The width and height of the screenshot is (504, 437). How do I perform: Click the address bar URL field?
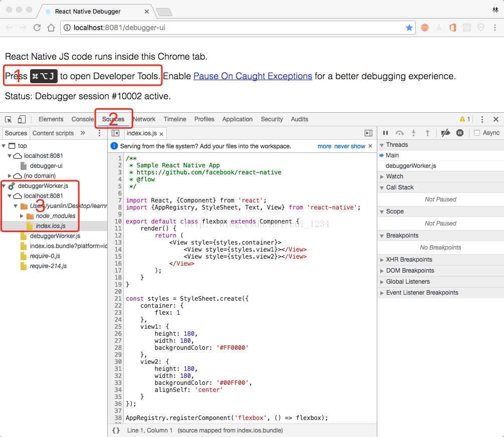pyautogui.click(x=238, y=28)
